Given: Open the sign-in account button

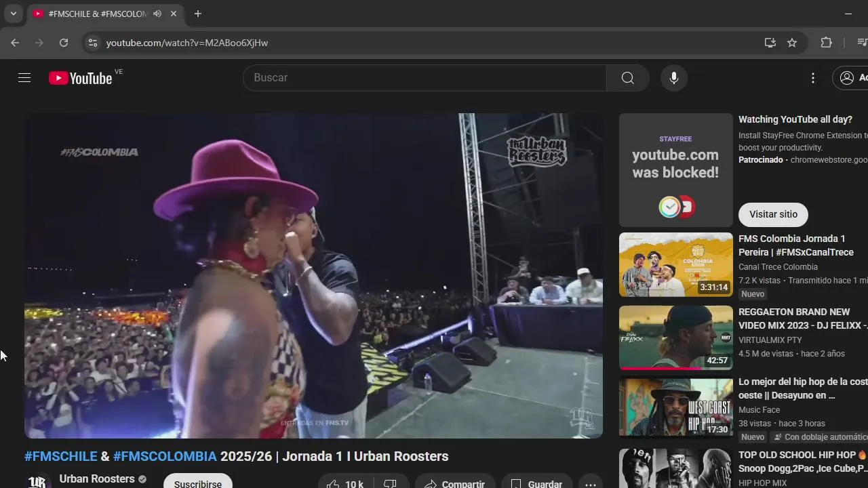Looking at the screenshot, I should [x=851, y=78].
